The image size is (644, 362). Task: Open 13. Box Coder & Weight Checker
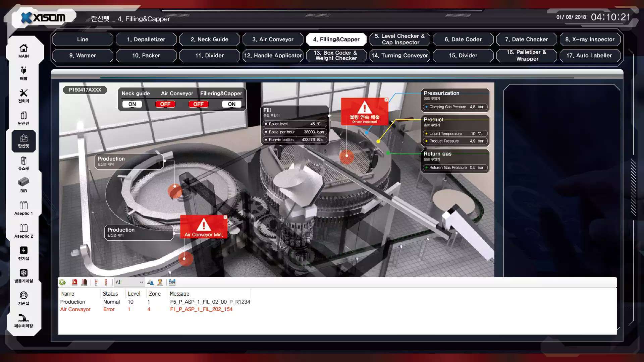coord(336,55)
